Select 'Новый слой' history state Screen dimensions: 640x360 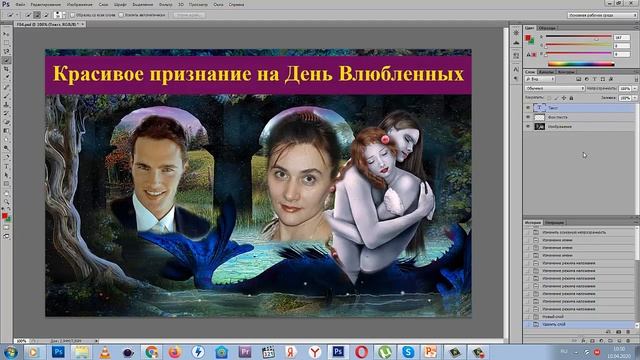click(580, 317)
